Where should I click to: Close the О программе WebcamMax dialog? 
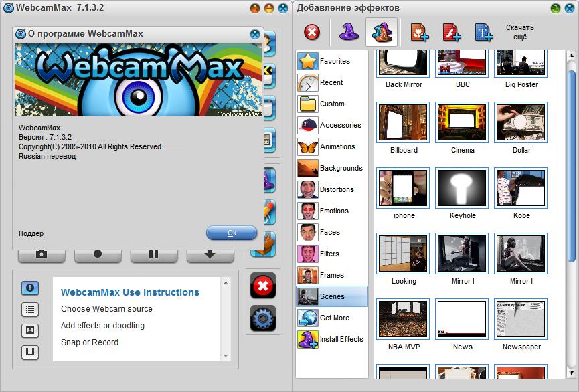(255, 34)
